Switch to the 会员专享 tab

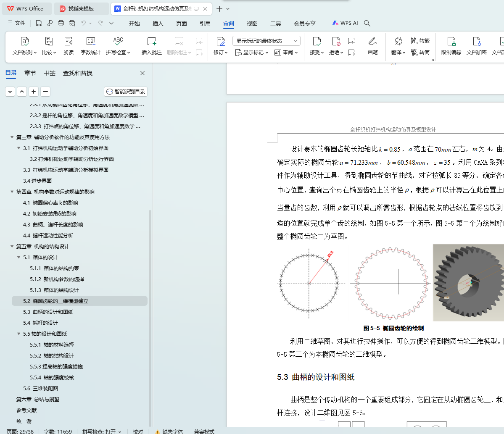[305, 24]
